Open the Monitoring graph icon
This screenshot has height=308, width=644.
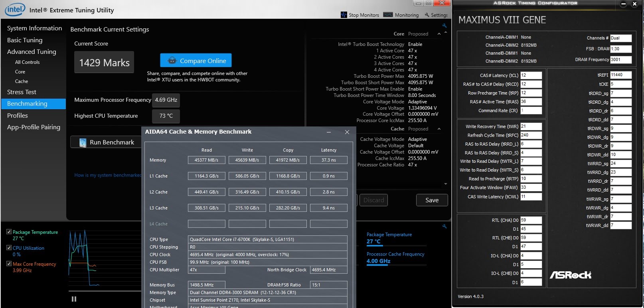click(x=388, y=15)
